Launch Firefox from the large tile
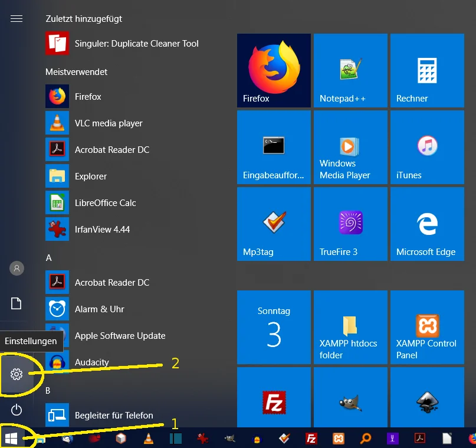 click(x=274, y=71)
